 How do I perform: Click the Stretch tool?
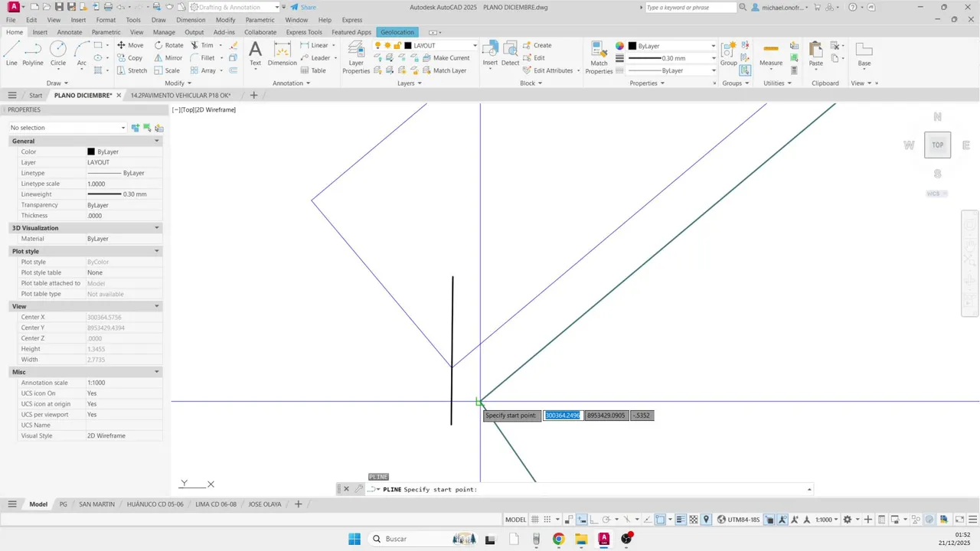(132, 70)
